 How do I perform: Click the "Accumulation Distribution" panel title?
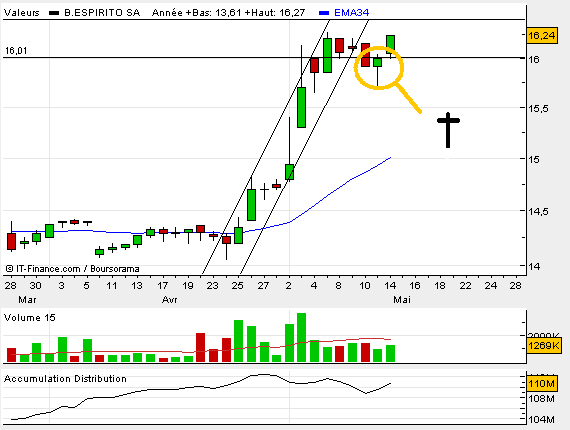pyautogui.click(x=65, y=379)
